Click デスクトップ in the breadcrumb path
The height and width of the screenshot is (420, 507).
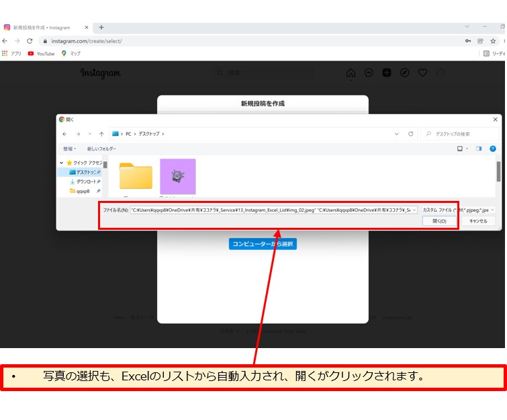[149, 134]
